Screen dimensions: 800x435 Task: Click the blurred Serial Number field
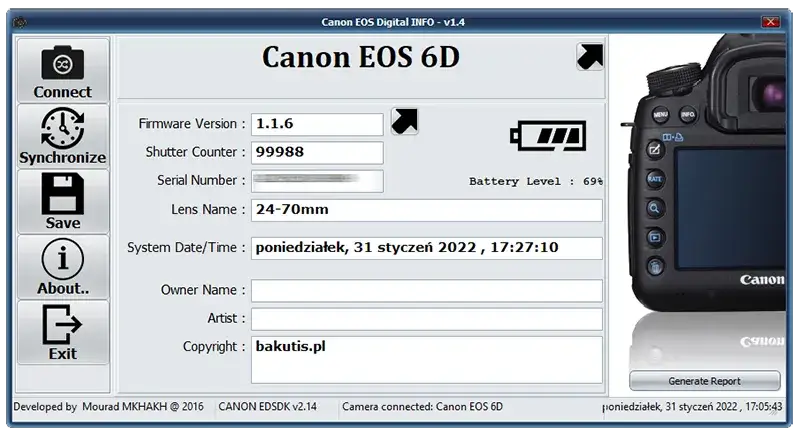[x=317, y=181]
